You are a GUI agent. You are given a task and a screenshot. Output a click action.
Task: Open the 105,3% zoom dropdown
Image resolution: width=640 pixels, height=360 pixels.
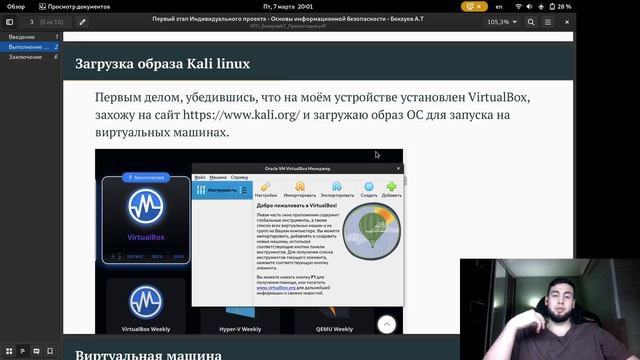coord(502,22)
